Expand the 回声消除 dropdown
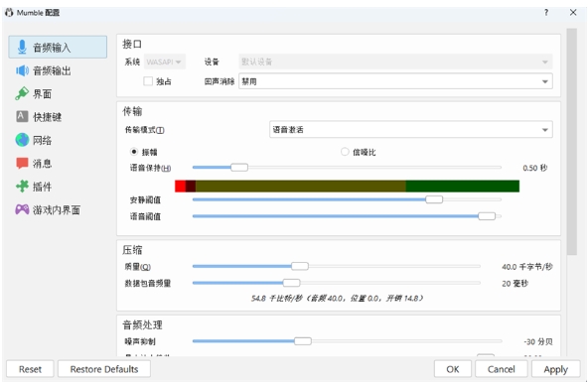 click(x=395, y=81)
